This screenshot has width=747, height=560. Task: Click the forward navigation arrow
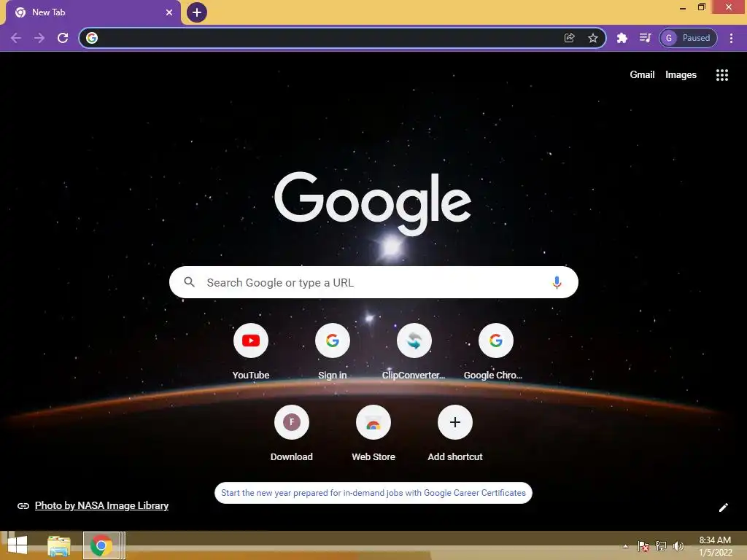(x=39, y=38)
